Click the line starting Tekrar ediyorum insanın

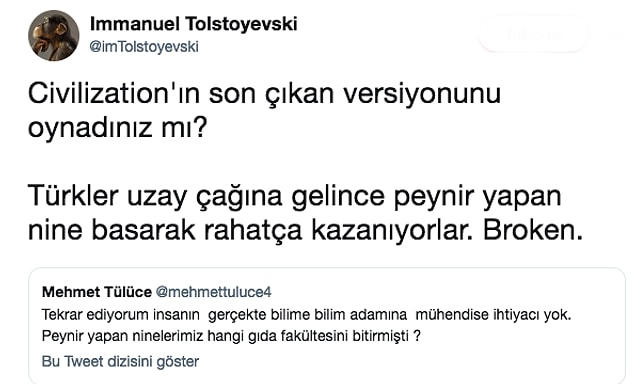[x=306, y=315]
